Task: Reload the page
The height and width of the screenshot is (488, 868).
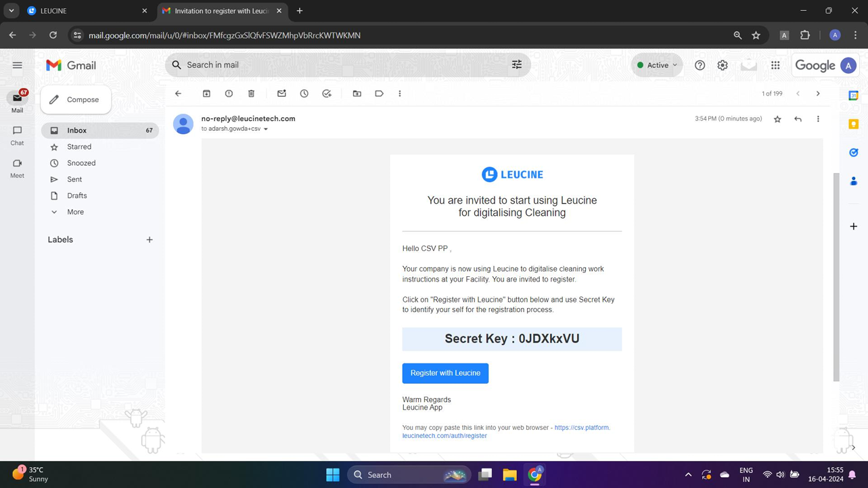Action: 53,35
